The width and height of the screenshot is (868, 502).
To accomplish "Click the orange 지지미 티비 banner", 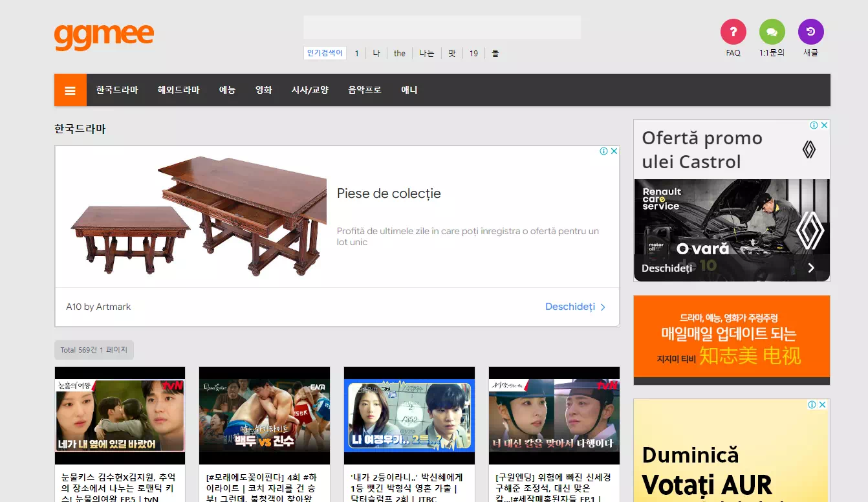I will tap(732, 340).
